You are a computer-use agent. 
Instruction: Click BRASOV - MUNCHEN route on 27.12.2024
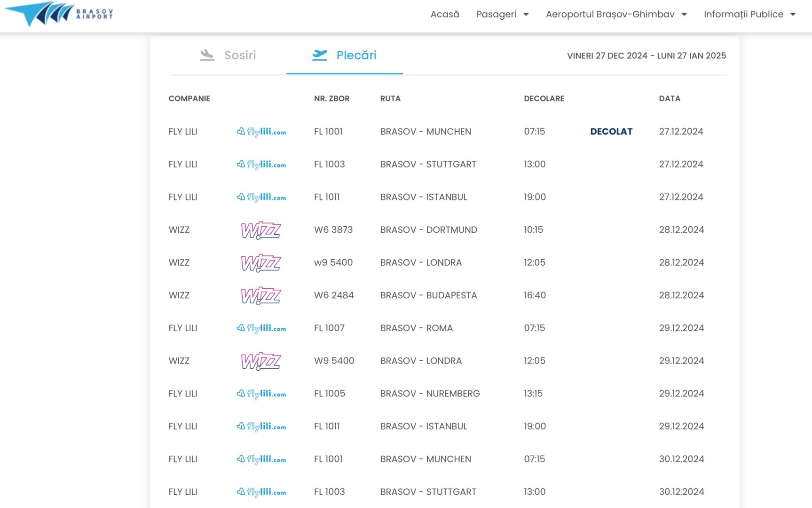coord(426,131)
